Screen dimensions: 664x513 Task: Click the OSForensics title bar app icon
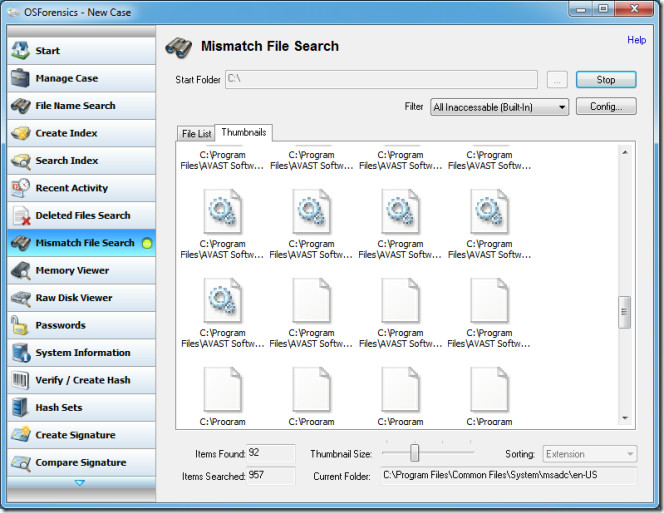(x=13, y=12)
